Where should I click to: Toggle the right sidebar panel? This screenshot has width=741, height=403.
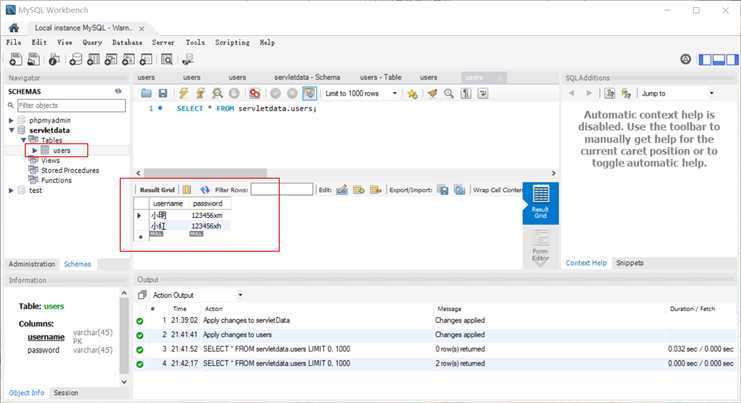[x=732, y=60]
